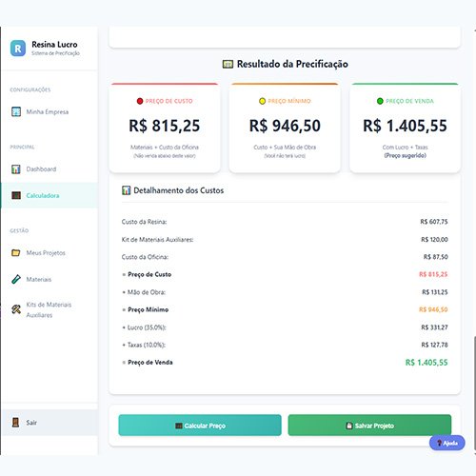Click the Preço de Venda row in cost breakdown

[x=285, y=363]
